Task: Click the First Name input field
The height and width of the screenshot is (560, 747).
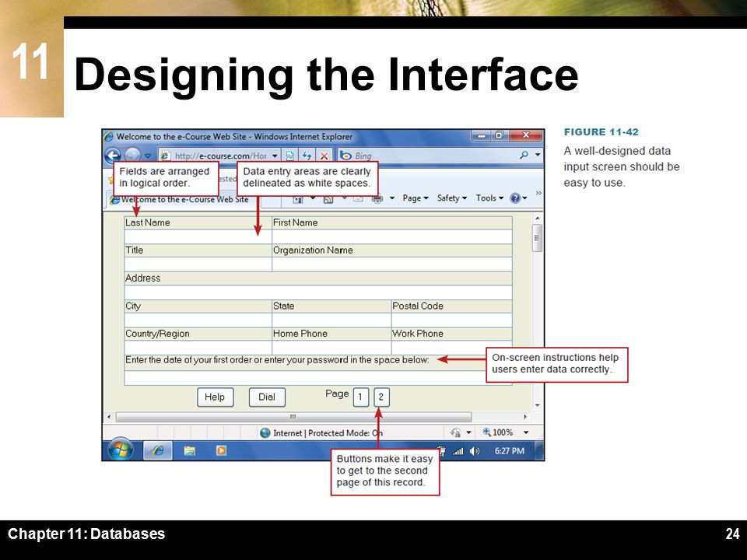Action: pyautogui.click(x=392, y=236)
